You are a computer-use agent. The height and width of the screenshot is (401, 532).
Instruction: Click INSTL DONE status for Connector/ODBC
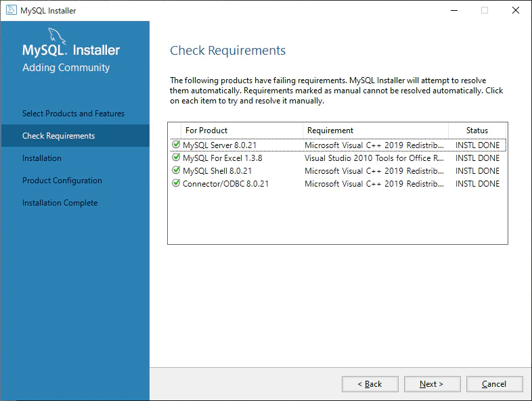click(x=477, y=184)
